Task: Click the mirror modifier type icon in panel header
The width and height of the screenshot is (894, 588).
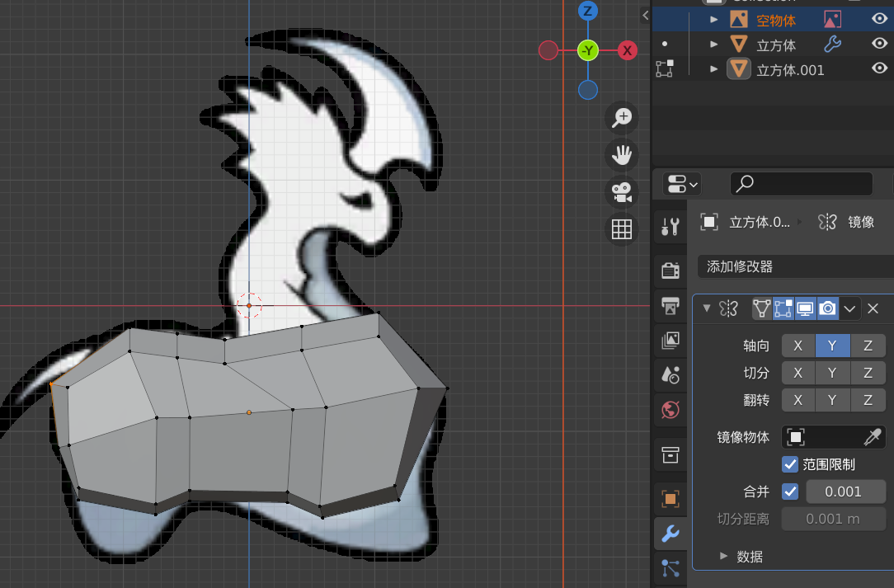Action: (729, 308)
